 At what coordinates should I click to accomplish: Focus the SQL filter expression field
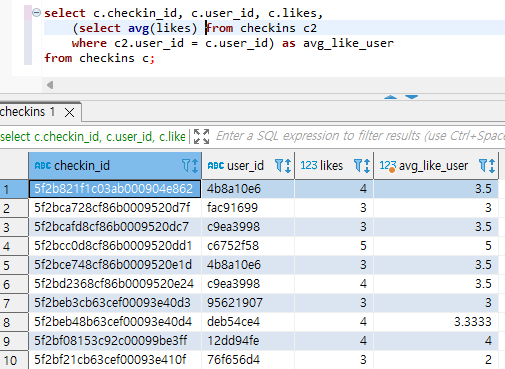[x=360, y=136]
